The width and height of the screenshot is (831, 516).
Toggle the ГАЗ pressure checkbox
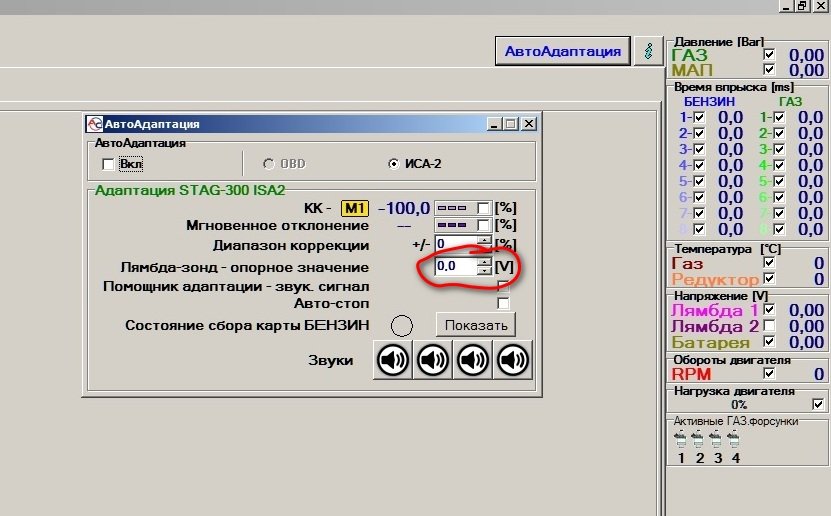click(x=769, y=55)
